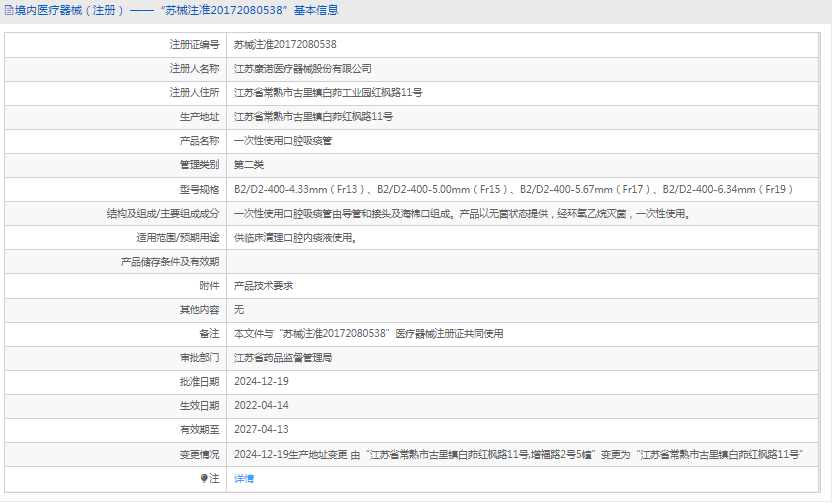The image size is (832, 504).
Task: Click the 管理类别 row label
Action: pos(200,165)
